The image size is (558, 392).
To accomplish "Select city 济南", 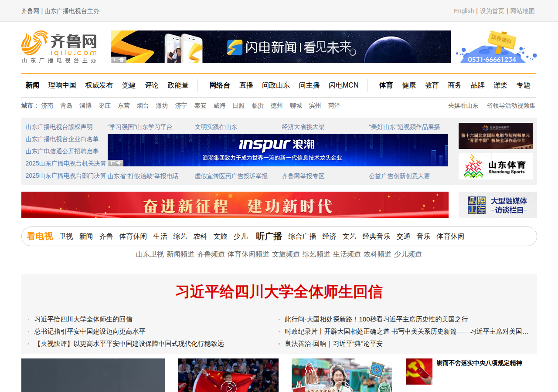I will (x=47, y=106).
